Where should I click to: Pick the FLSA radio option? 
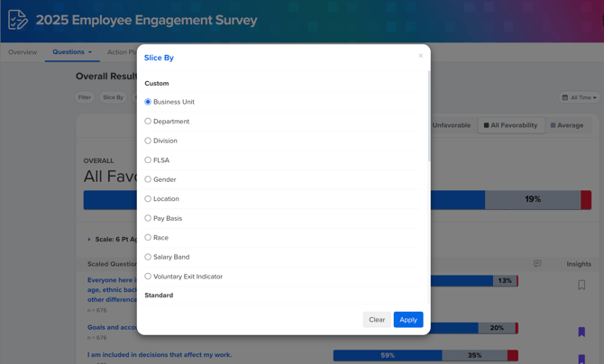(148, 159)
